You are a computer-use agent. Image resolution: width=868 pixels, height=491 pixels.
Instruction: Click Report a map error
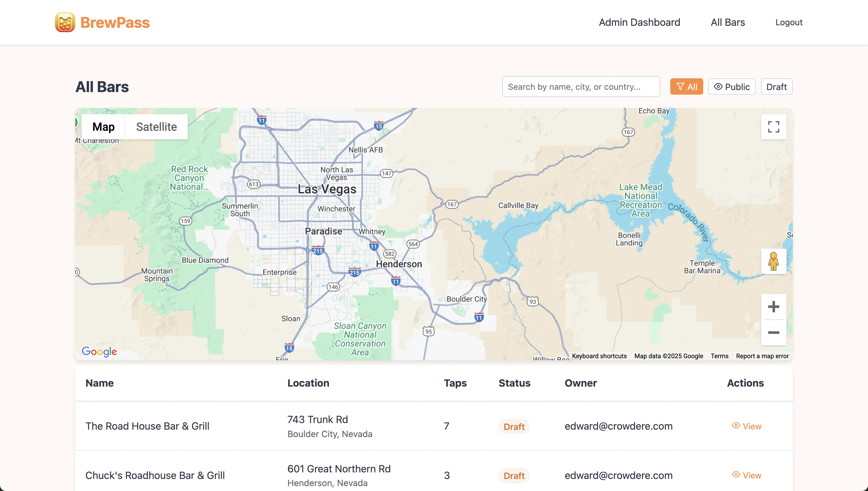click(x=763, y=356)
